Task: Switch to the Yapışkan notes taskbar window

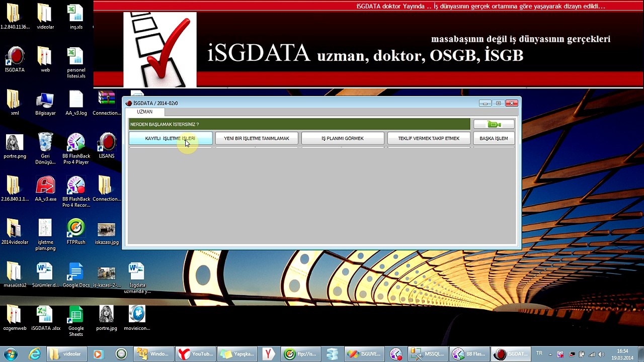Action: pyautogui.click(x=237, y=354)
